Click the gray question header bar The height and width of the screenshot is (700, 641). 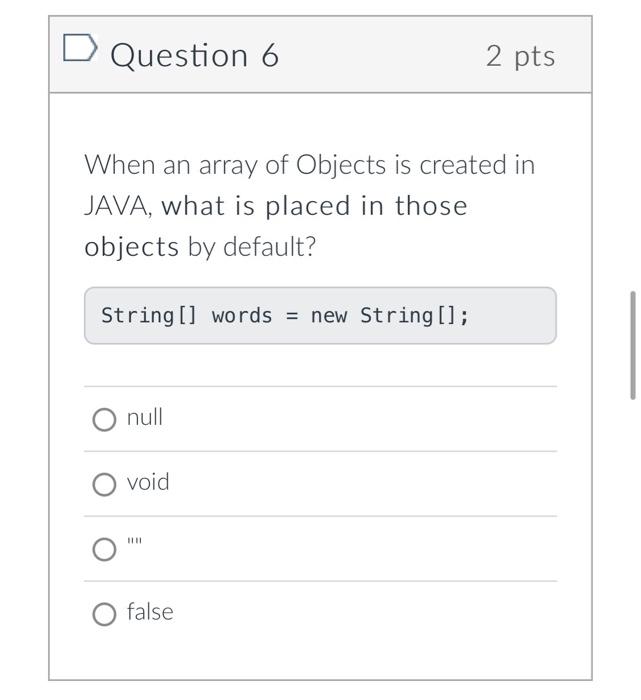coord(320,54)
